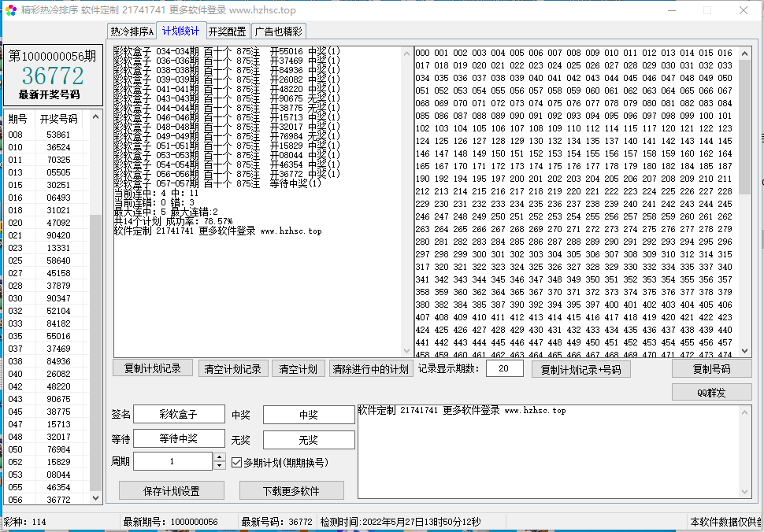The width and height of the screenshot is (764, 532).
Task: Click status bar 最新期号: 1000000056
Action: point(170,522)
